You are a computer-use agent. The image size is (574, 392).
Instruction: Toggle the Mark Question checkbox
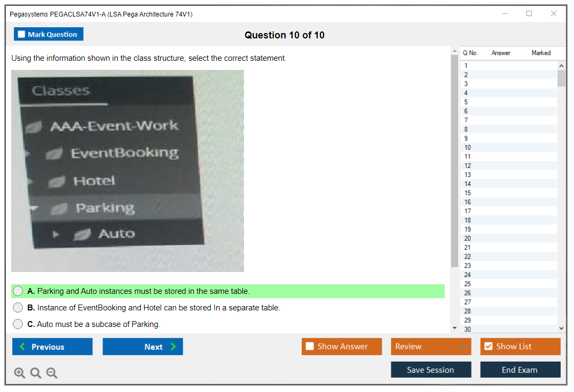(x=22, y=35)
